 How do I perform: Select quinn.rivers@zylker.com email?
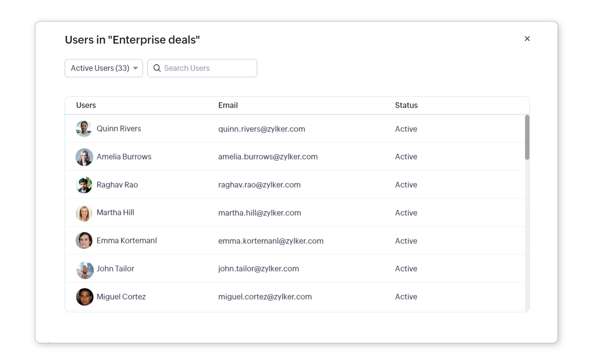(261, 129)
